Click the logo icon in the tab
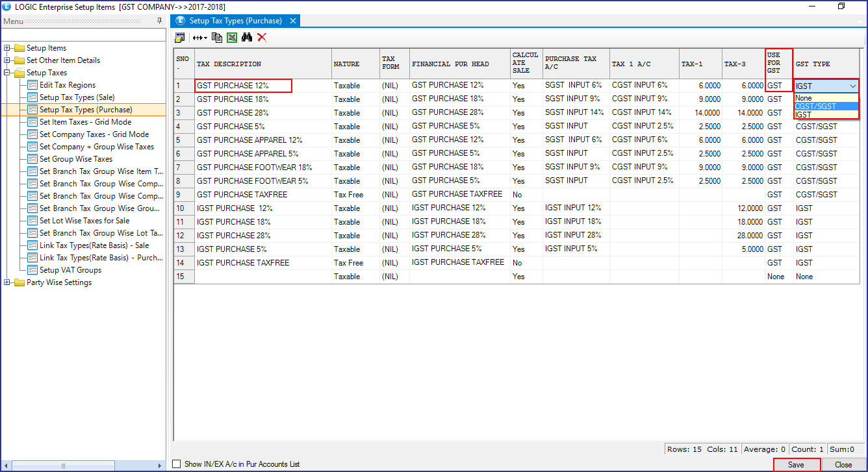 [181, 21]
